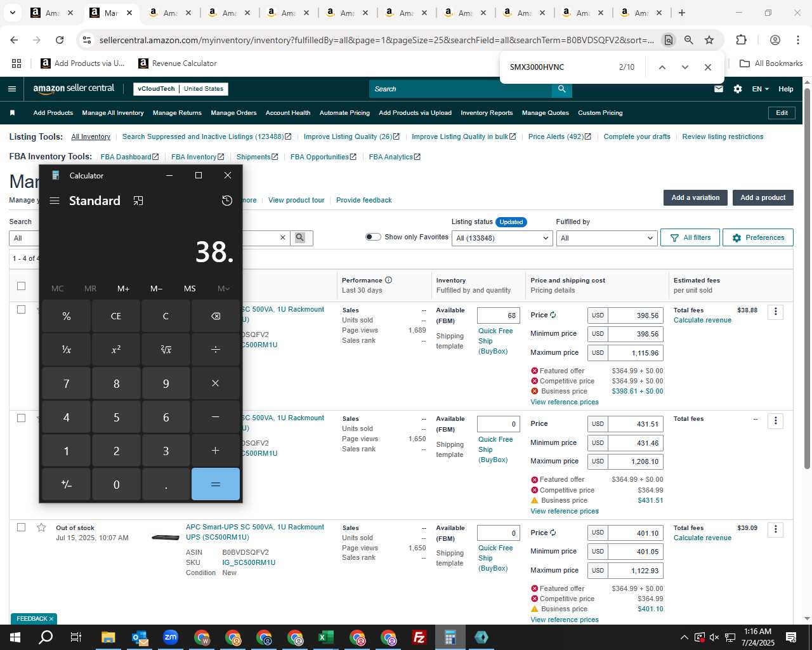Open Excel from the taskbar

point(325,637)
